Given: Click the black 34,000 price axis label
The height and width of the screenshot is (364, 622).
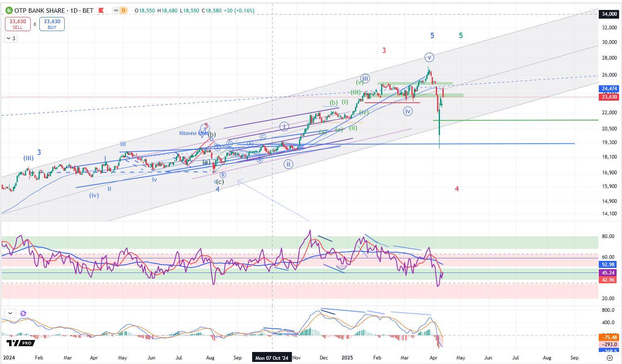Looking at the screenshot, I should tap(609, 14).
